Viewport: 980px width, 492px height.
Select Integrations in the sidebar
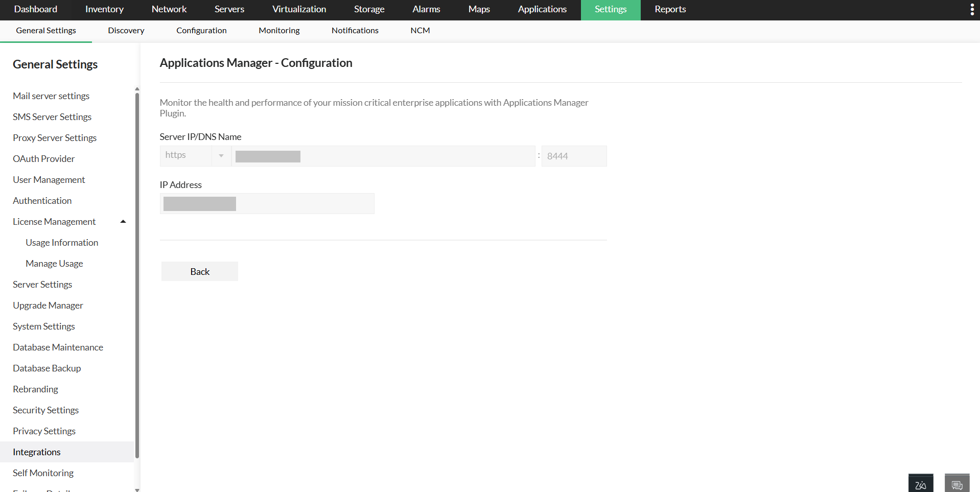click(x=67, y=452)
